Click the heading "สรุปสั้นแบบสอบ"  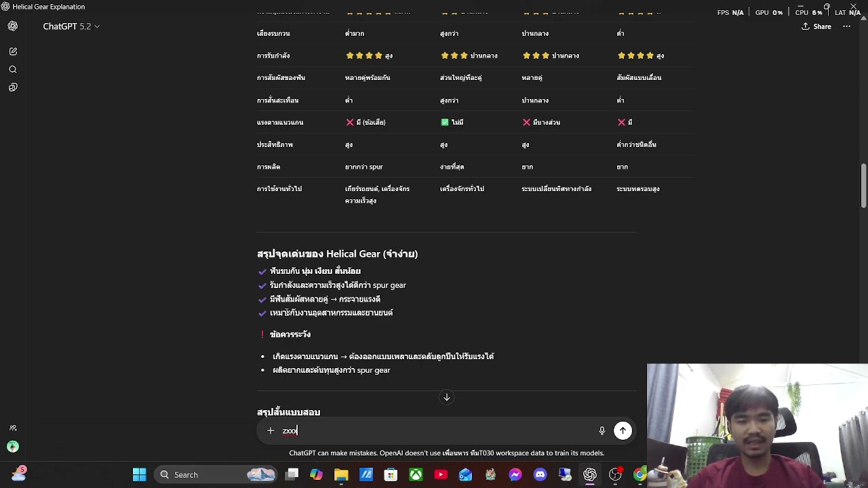[x=288, y=412]
